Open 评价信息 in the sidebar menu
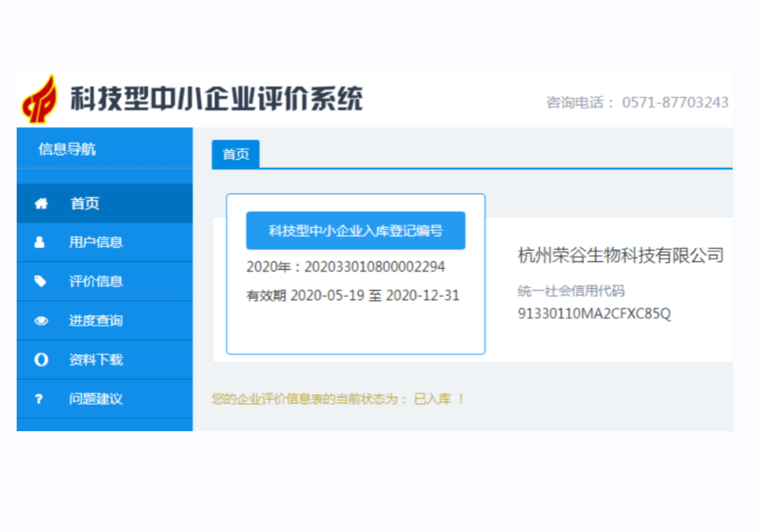The width and height of the screenshot is (760, 532). 105,281
